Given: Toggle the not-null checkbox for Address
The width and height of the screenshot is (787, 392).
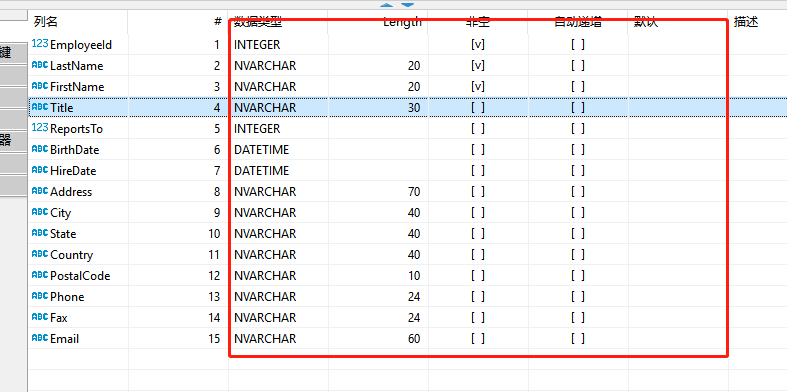Looking at the screenshot, I should coord(478,192).
